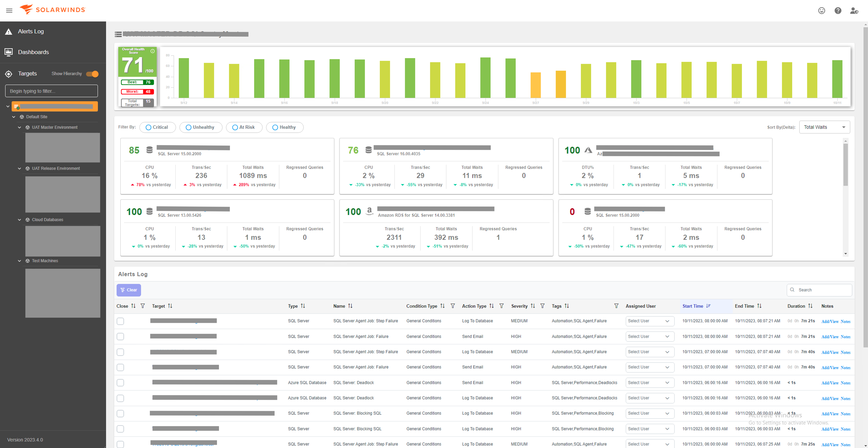Viewport: 868px width, 448px height.
Task: Check the first alert row's Close checkbox
Action: [x=120, y=321]
